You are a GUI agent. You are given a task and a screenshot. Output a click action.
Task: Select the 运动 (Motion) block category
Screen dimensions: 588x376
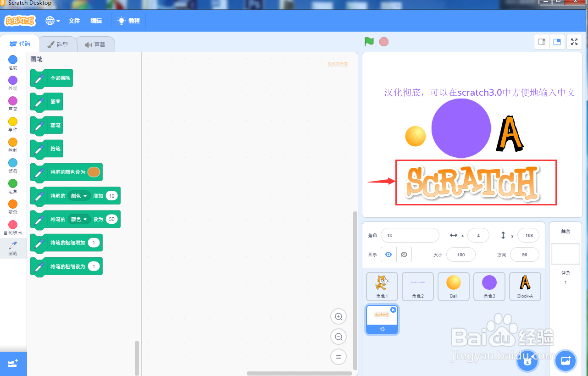coord(12,61)
